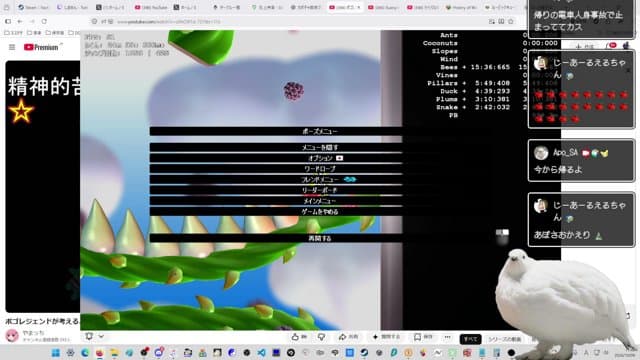
Task: Click the Apo_SA chat message 今から帰るよ
Action: 558,169
